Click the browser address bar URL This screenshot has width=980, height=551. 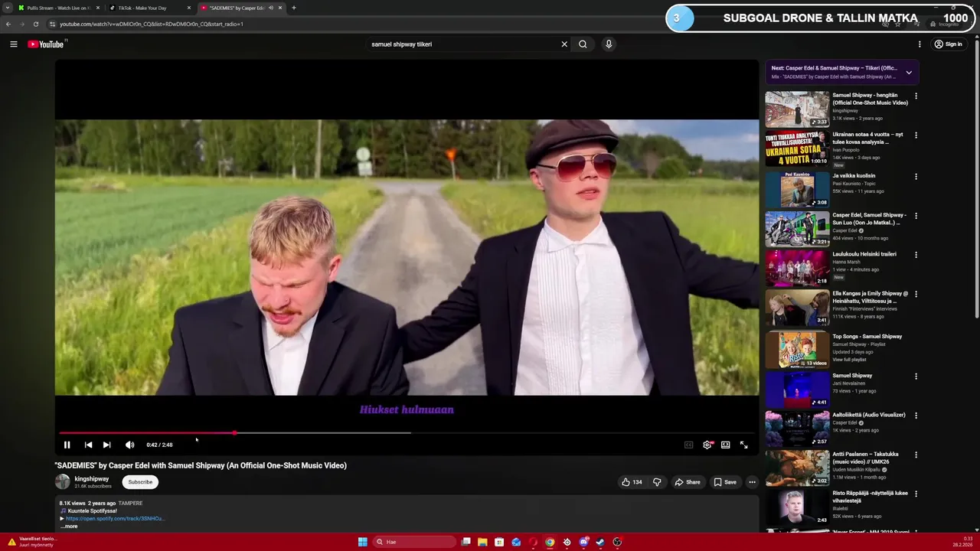[x=152, y=24]
